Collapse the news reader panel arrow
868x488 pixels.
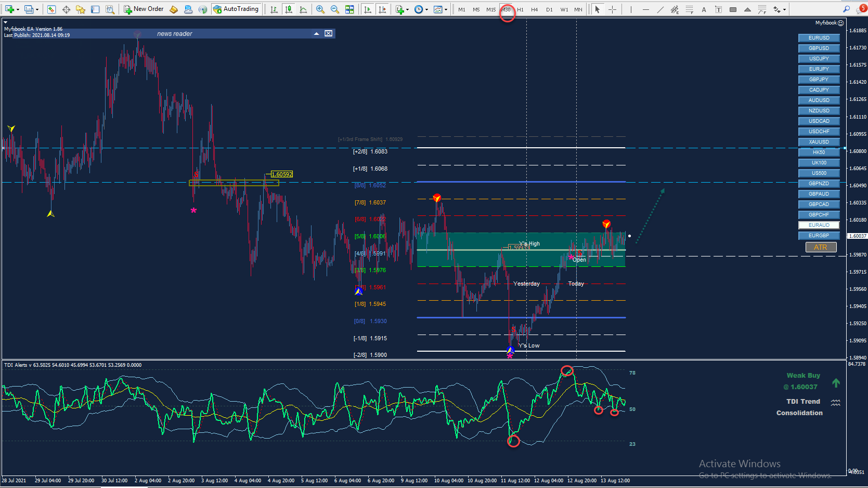[316, 33]
